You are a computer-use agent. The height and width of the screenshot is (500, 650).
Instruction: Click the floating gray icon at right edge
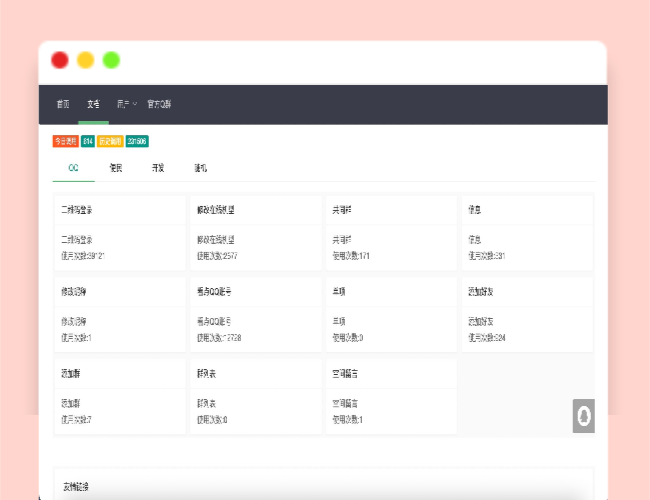[583, 416]
